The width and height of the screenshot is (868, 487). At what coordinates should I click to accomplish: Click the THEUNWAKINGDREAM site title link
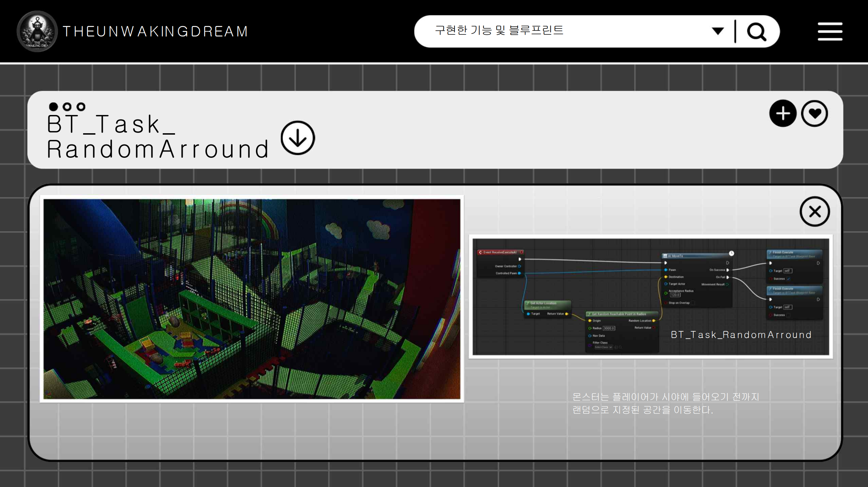tap(155, 32)
